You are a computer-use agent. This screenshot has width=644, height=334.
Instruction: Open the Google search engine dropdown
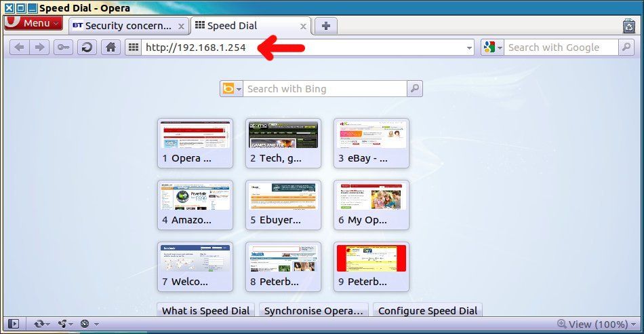pyautogui.click(x=492, y=48)
